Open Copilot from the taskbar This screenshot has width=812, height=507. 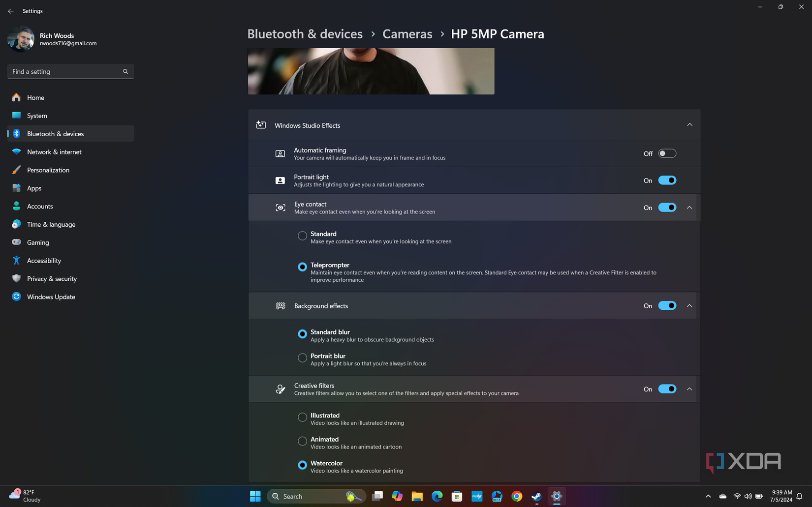click(x=397, y=496)
